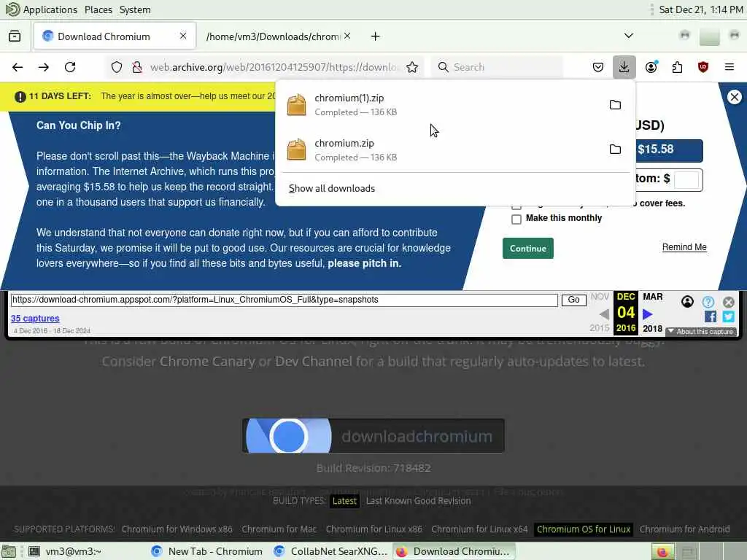Viewport: 747px width, 560px height.
Task: Open Firefox View icon beside tabs
Action: [x=15, y=36]
